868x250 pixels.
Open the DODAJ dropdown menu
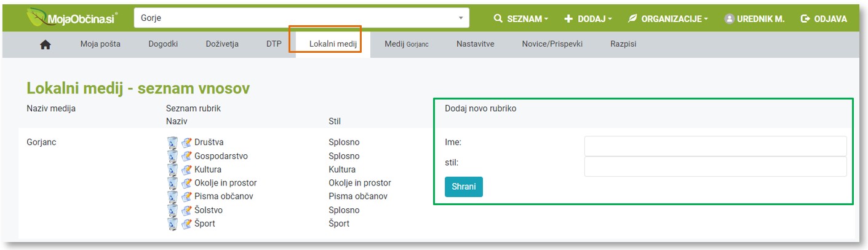588,19
